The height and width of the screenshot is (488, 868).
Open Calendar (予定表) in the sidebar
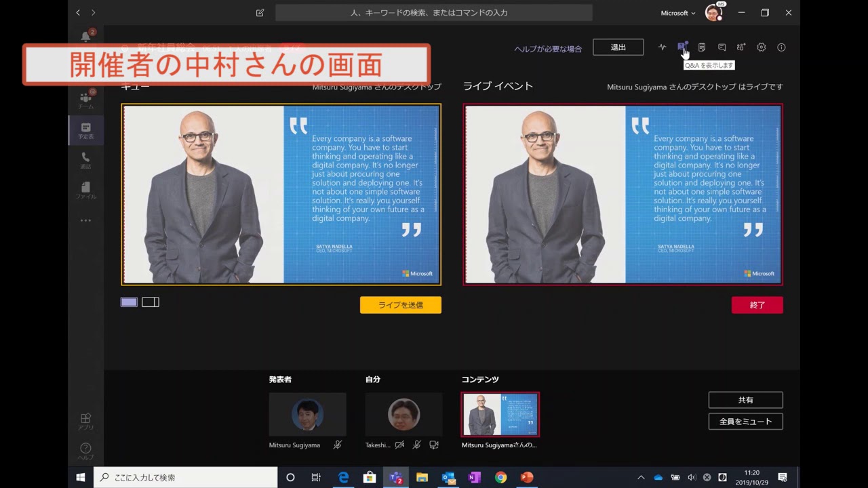85,130
